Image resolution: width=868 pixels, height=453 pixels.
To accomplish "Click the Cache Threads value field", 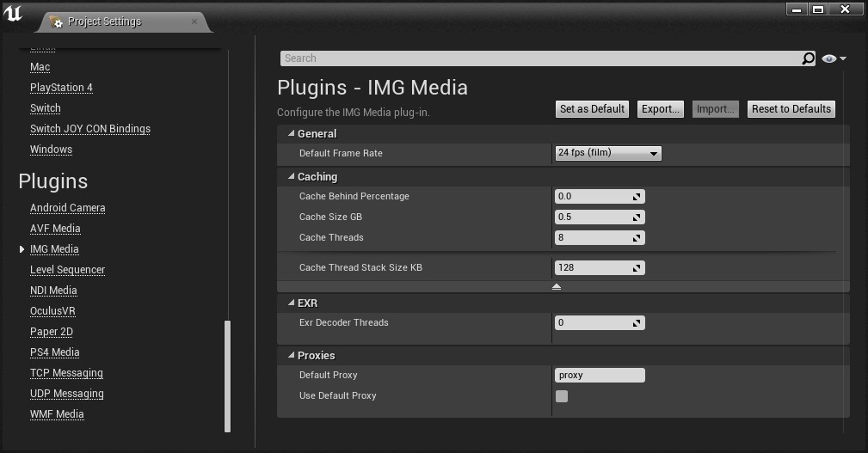I will [x=600, y=237].
